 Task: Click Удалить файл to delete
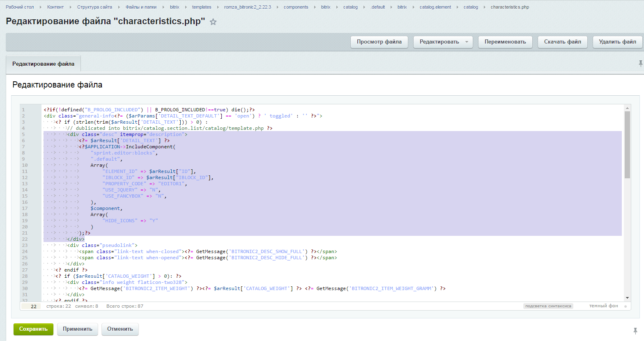[x=617, y=42]
